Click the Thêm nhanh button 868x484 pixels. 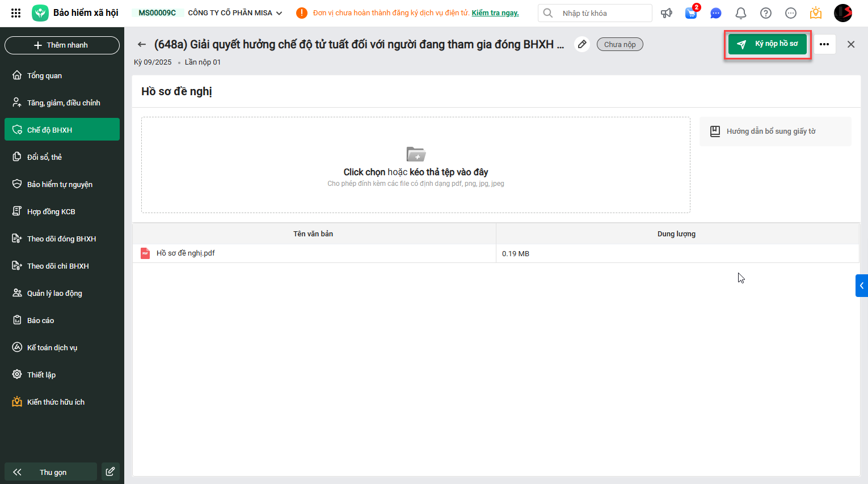(62, 45)
